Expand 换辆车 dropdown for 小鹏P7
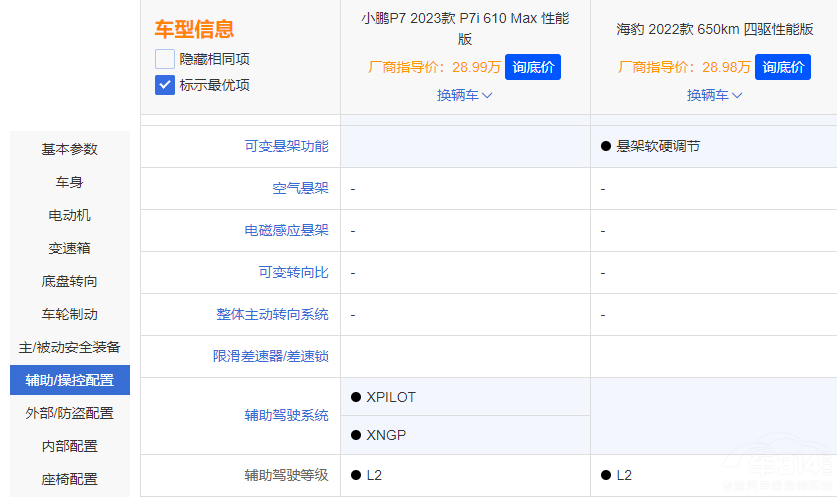The width and height of the screenshot is (837, 497). 464,95
